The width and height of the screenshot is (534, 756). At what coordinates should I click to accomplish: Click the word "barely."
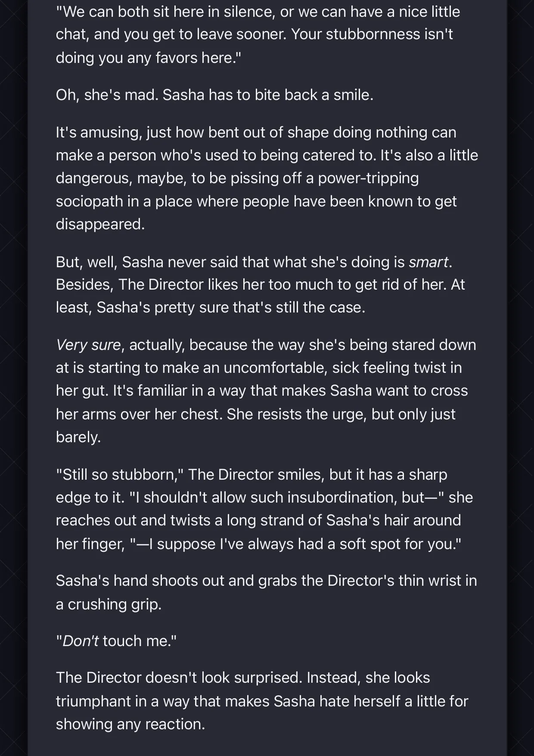[78, 437]
